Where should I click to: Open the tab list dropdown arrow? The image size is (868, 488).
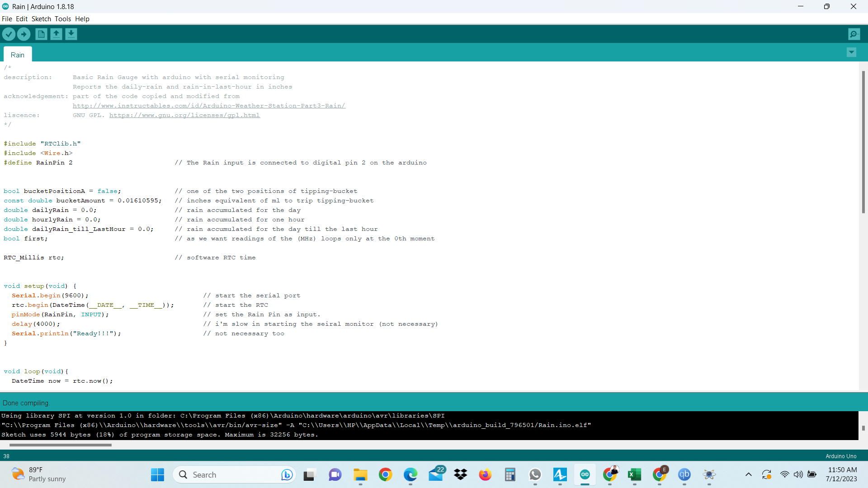tap(852, 52)
